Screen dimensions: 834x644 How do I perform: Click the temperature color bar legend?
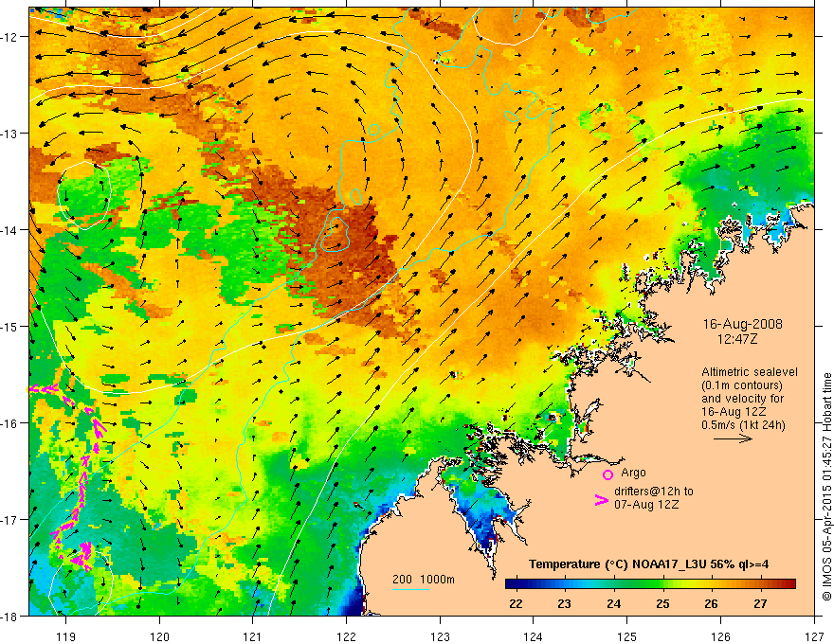coord(650,583)
